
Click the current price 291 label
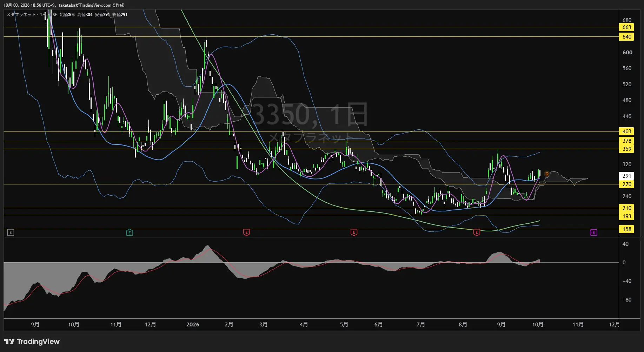(626, 176)
